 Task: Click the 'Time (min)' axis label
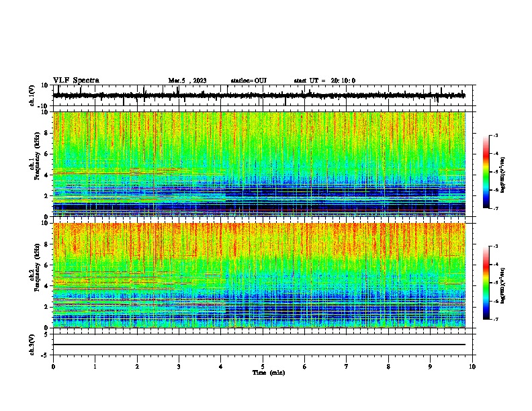click(x=269, y=373)
